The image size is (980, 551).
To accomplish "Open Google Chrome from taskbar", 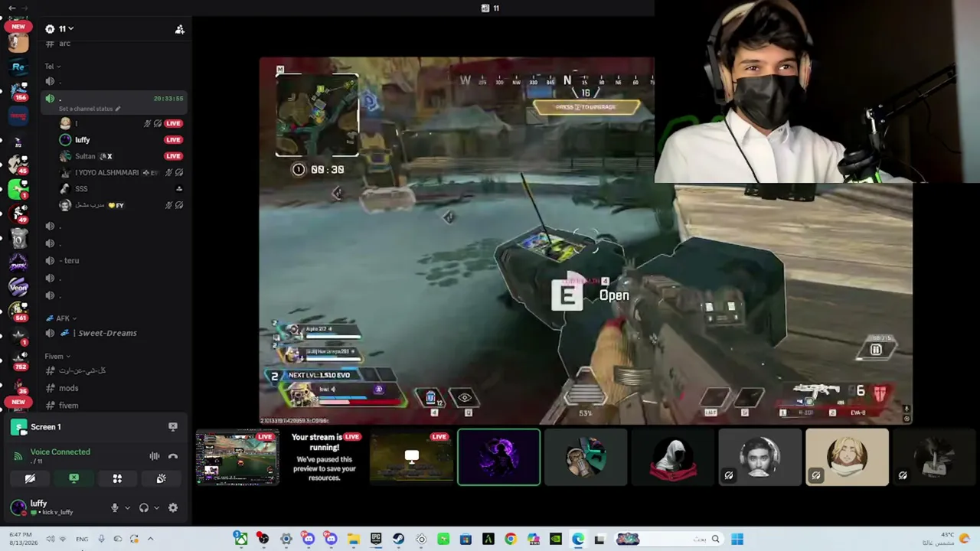I will [511, 539].
